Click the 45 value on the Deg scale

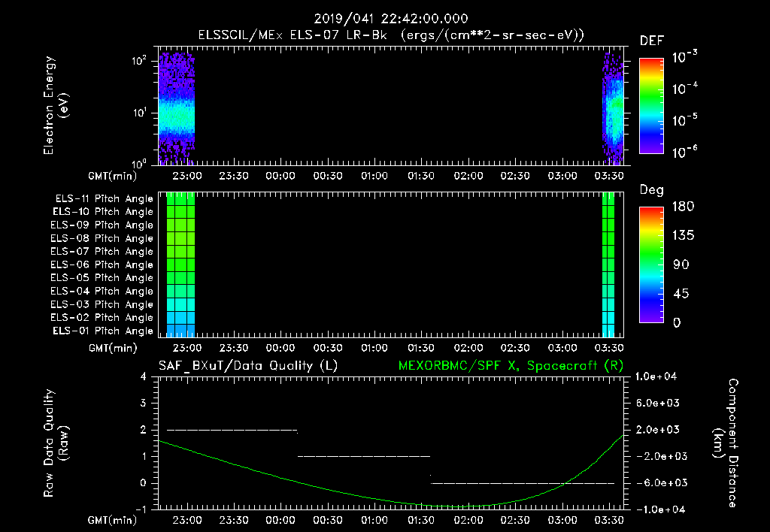[680, 294]
